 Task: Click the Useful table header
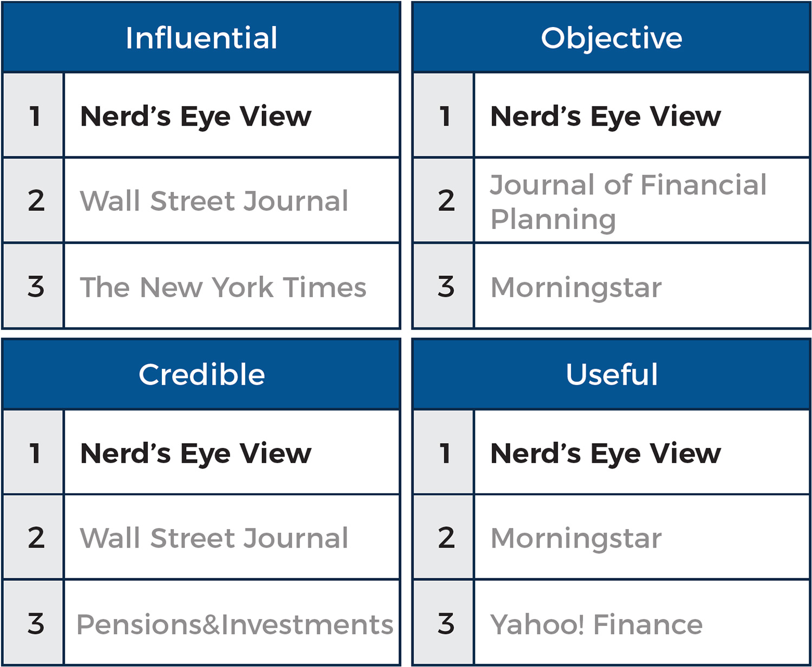(x=611, y=374)
